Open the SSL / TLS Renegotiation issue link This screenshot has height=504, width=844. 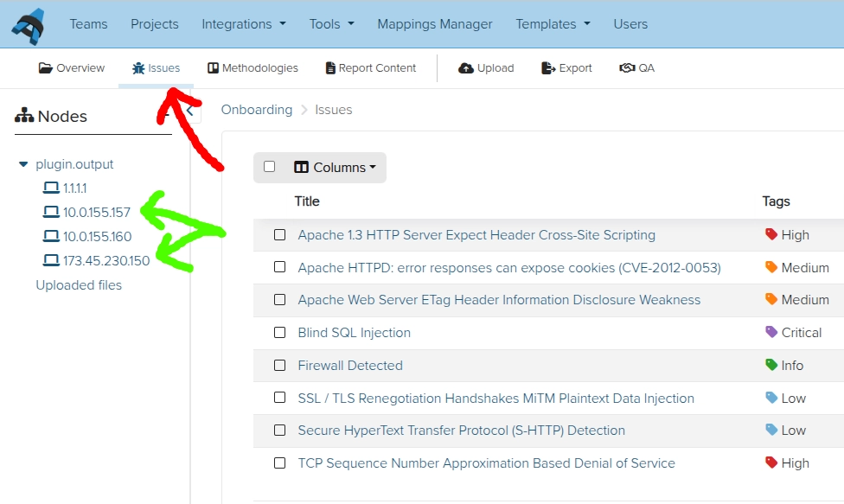click(496, 398)
